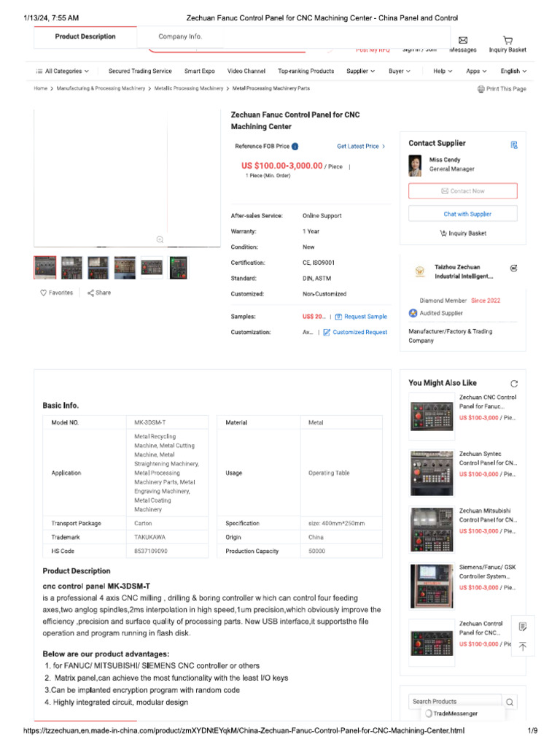This screenshot has height=747, width=560.
Task: Select the sixth product thumbnail
Action: [179, 268]
